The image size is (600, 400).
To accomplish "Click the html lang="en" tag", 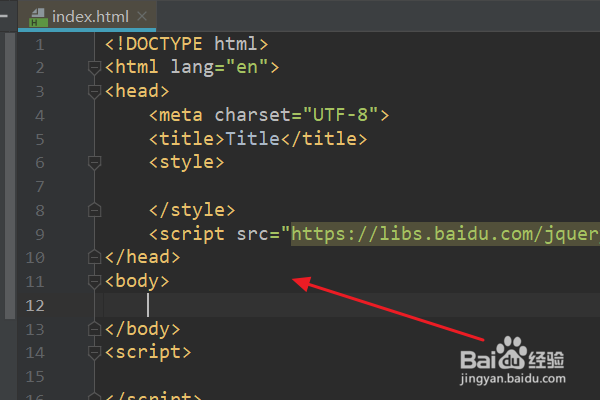I will tap(192, 67).
